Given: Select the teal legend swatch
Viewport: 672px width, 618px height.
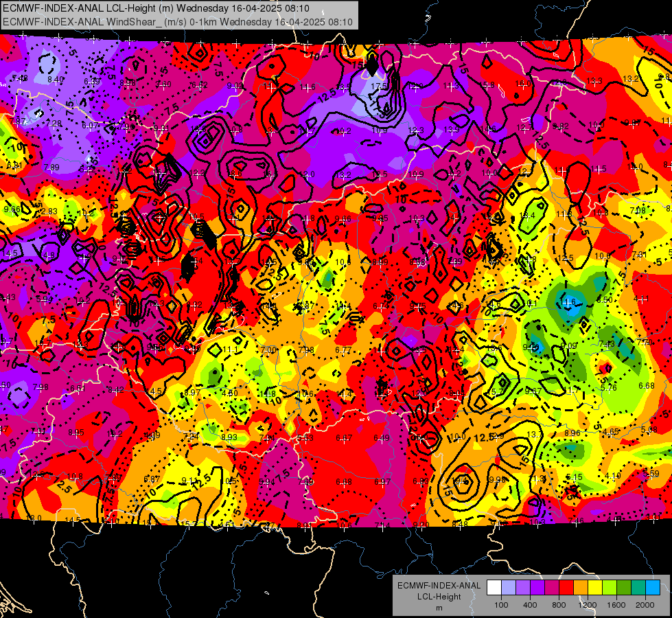Looking at the screenshot, I should click(x=638, y=588).
